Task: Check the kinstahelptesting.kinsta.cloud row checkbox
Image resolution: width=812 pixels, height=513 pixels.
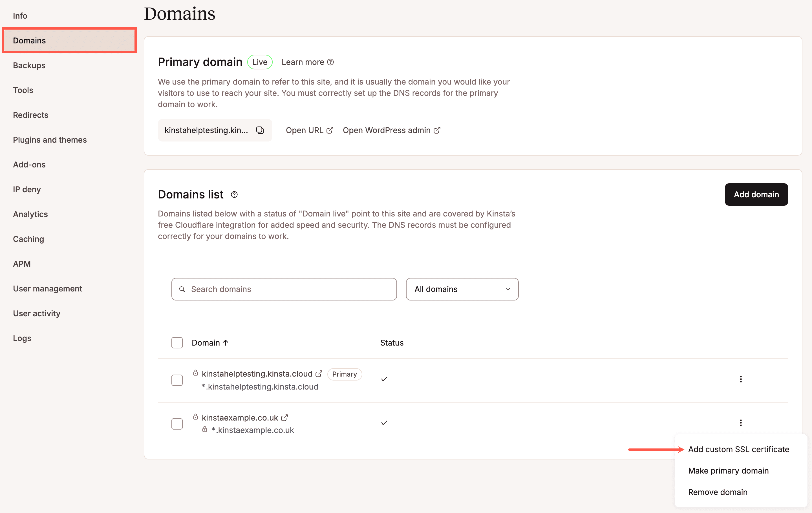Action: [177, 380]
